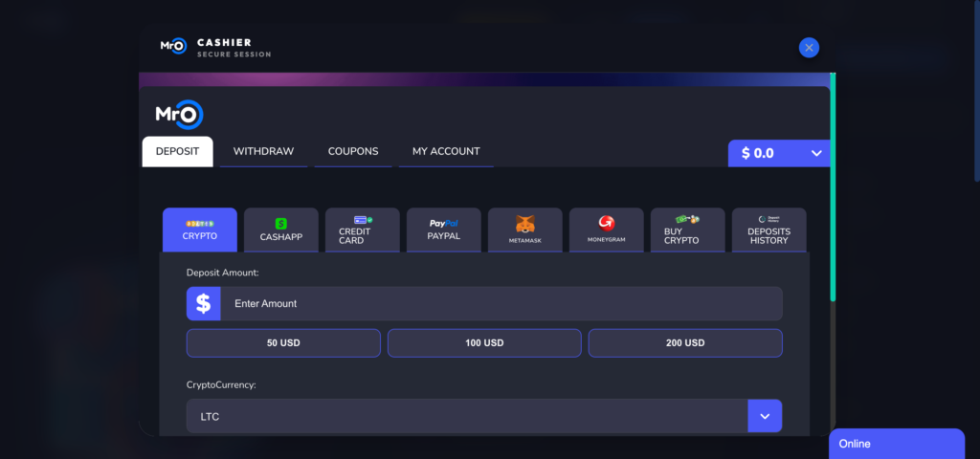The width and height of the screenshot is (980, 459).
Task: Click the cashier vertical scrollbar
Action: [833, 187]
